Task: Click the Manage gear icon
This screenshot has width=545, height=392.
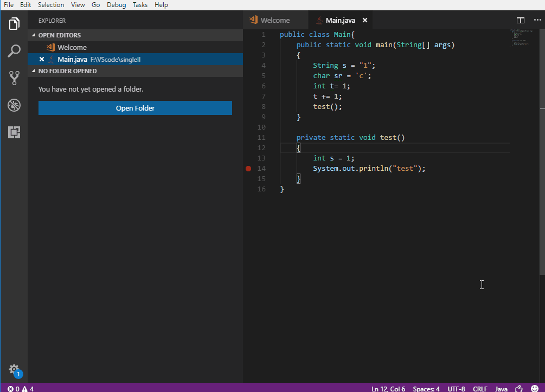Action: [x=14, y=369]
